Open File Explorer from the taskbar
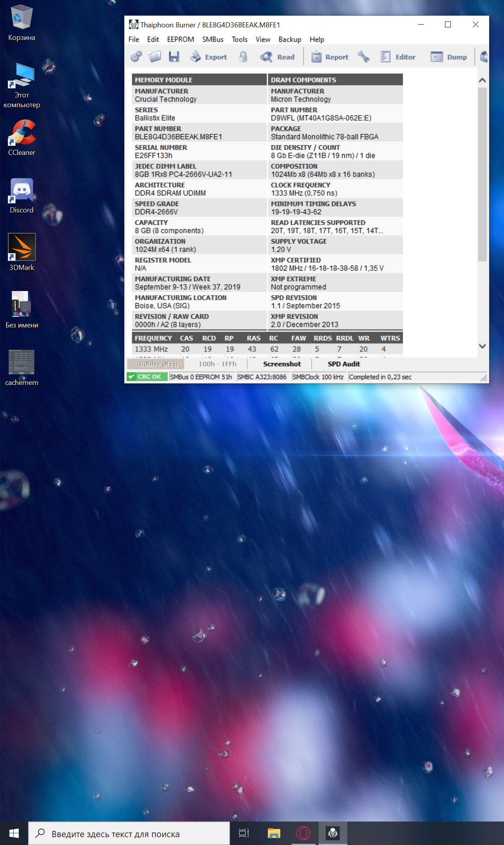This screenshot has height=845, width=504. [274, 833]
